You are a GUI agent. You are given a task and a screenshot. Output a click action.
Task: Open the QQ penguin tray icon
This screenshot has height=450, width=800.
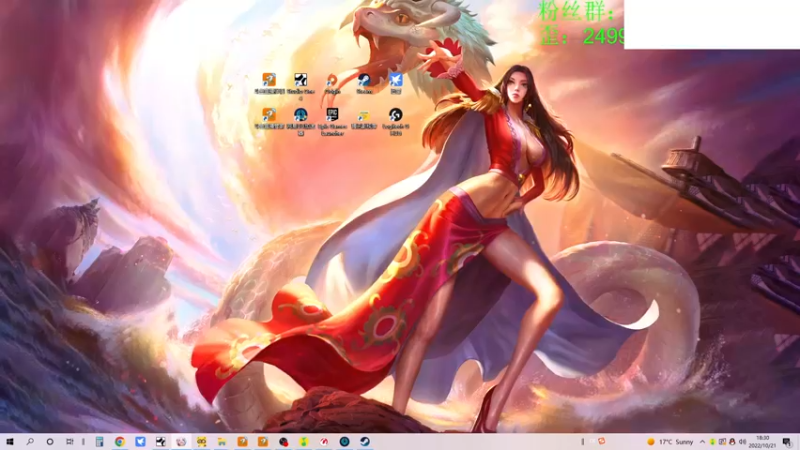pyautogui.click(x=732, y=442)
